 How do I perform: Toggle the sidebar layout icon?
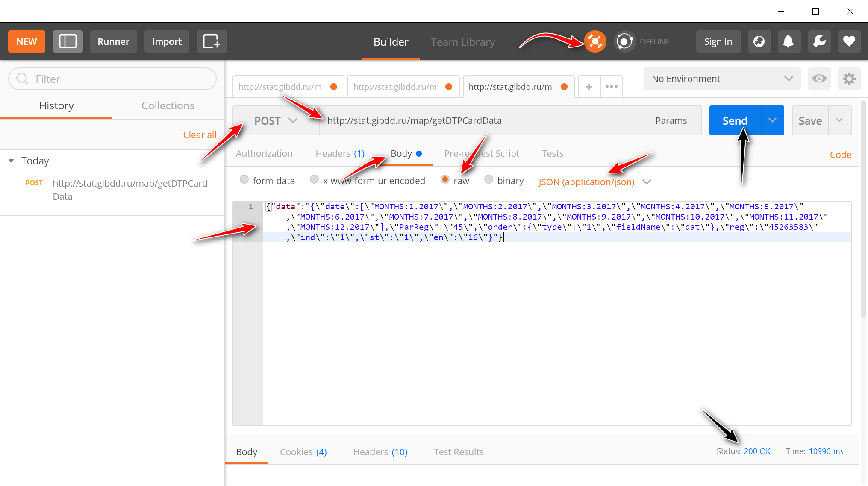68,41
